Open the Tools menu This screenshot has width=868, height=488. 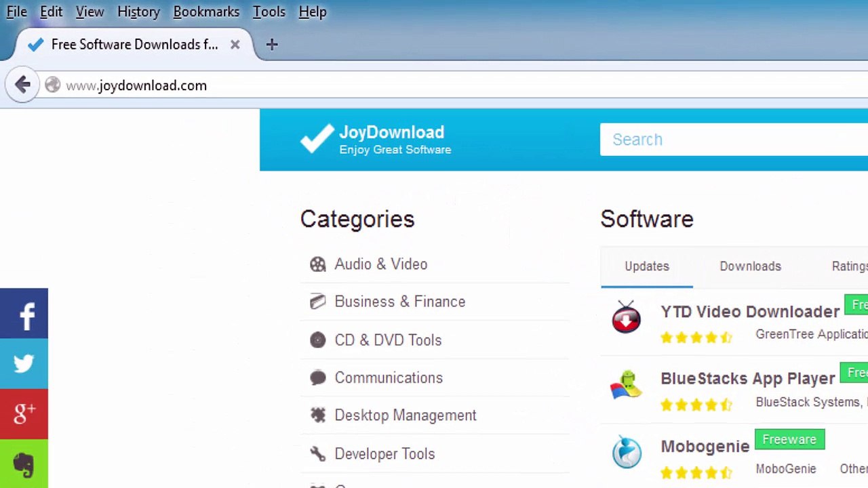click(269, 12)
